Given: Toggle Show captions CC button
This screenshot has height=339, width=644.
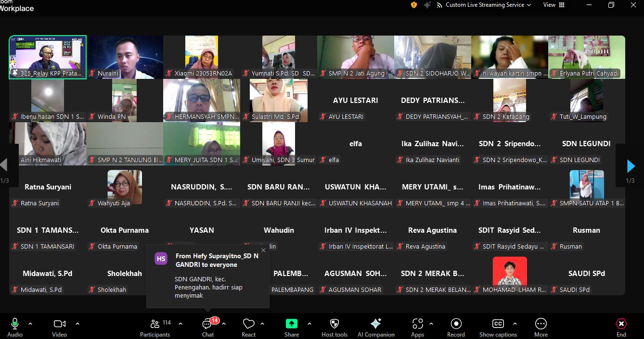Looking at the screenshot, I should tap(498, 324).
